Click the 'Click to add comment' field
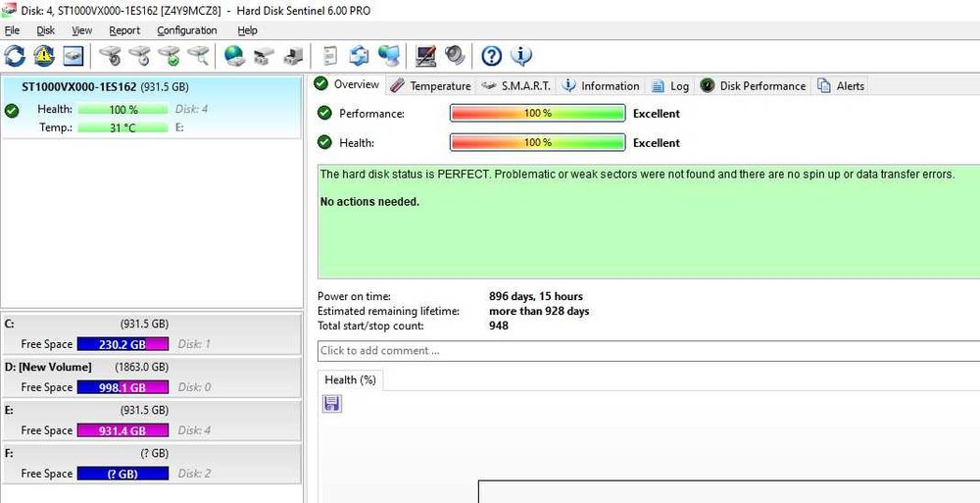 point(649,350)
